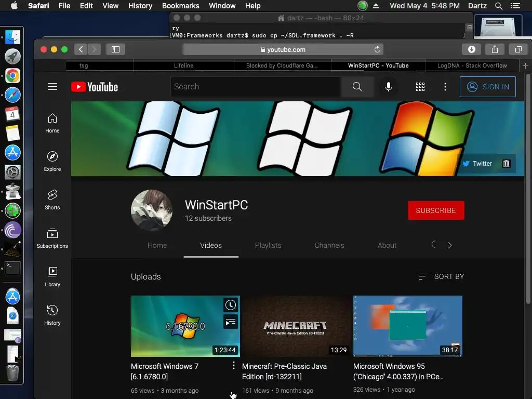Click the Safari address bar

(283, 49)
